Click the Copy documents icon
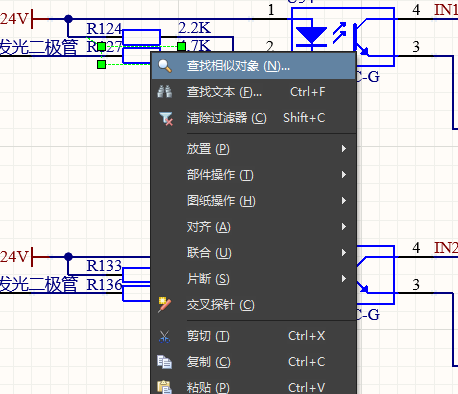The image size is (458, 394). [165, 362]
